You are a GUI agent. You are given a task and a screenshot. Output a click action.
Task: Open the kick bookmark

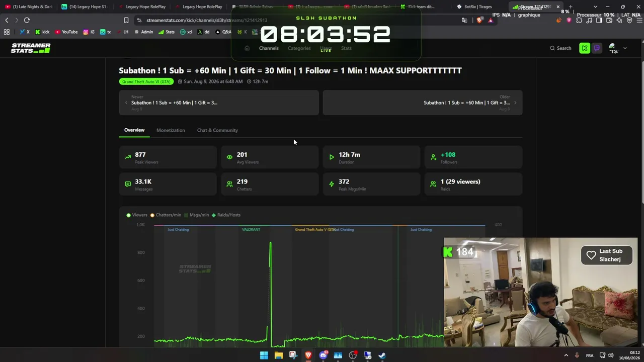pos(42,32)
